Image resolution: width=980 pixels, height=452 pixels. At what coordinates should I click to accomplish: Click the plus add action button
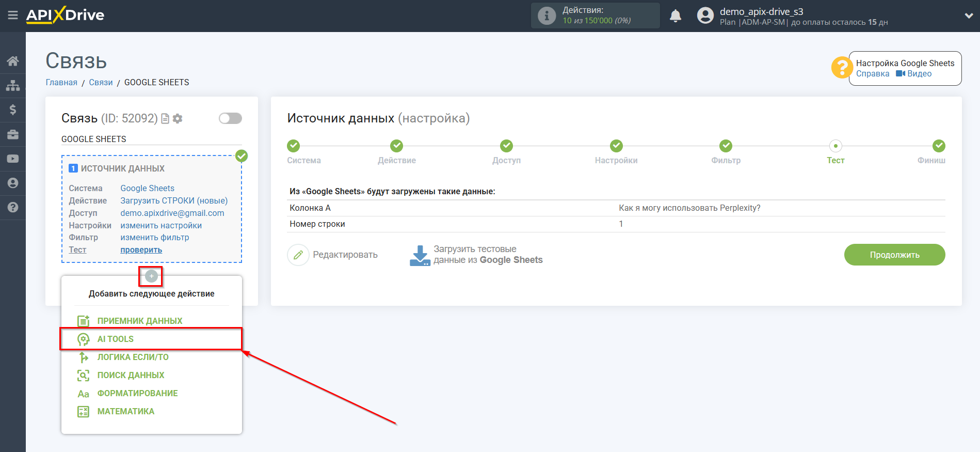click(x=151, y=276)
